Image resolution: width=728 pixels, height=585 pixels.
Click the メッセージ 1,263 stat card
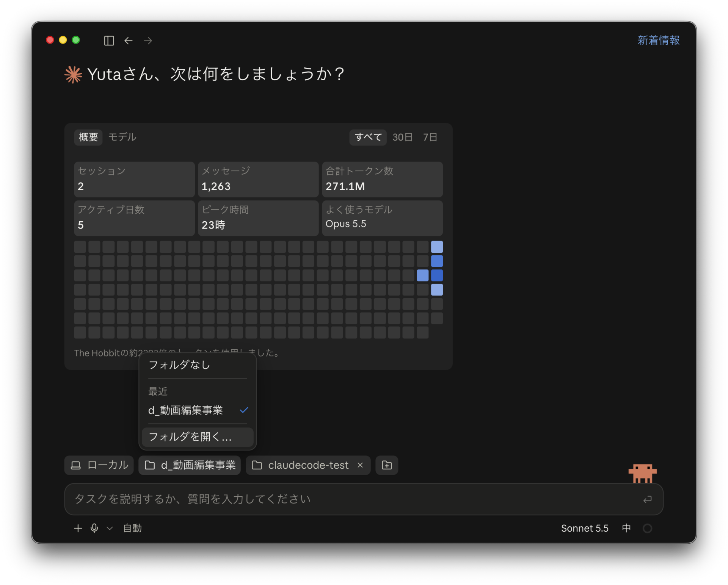click(x=258, y=179)
